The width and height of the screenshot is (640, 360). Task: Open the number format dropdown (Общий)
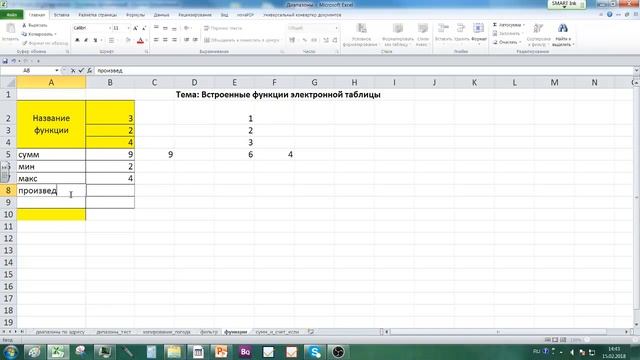pyautogui.click(x=336, y=28)
